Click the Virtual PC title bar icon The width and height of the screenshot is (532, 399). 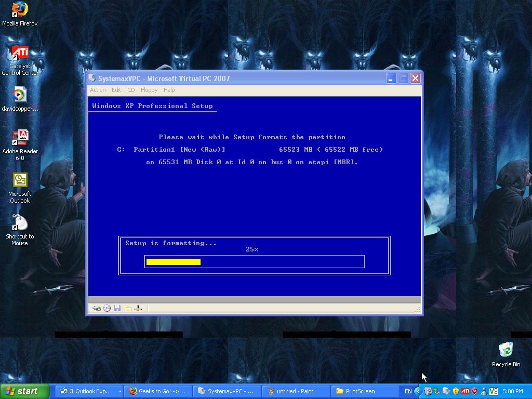point(92,78)
